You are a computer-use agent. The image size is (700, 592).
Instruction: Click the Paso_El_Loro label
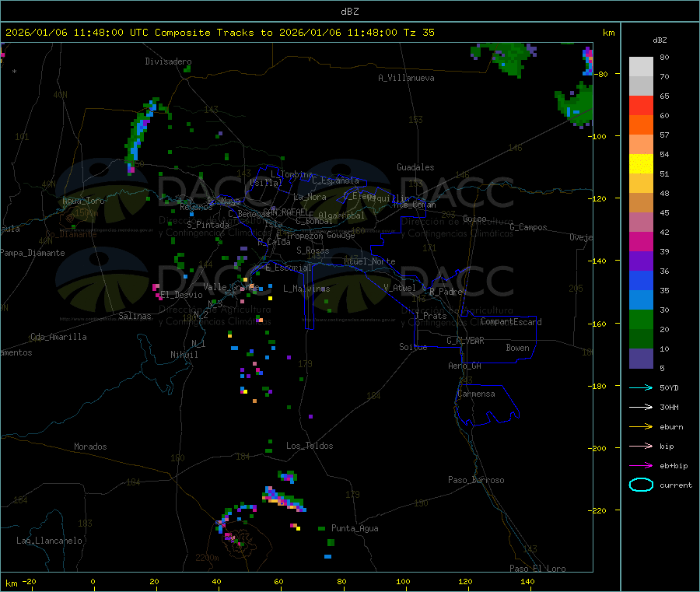[537, 569]
